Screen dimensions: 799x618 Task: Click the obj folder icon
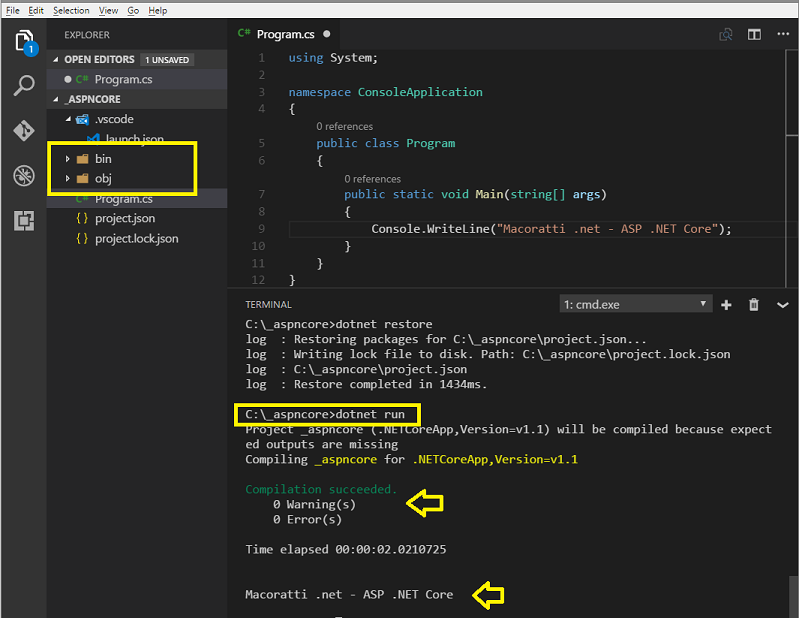pos(82,178)
